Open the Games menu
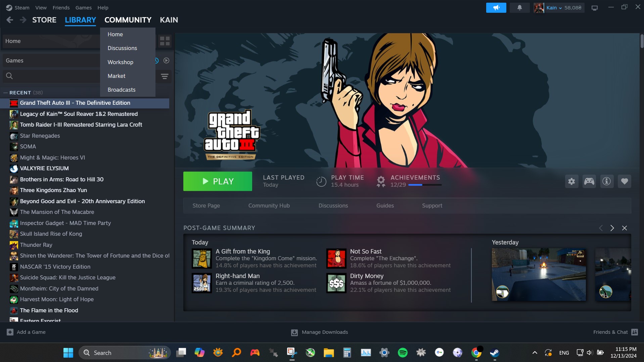The height and width of the screenshot is (362, 644). pos(84,7)
